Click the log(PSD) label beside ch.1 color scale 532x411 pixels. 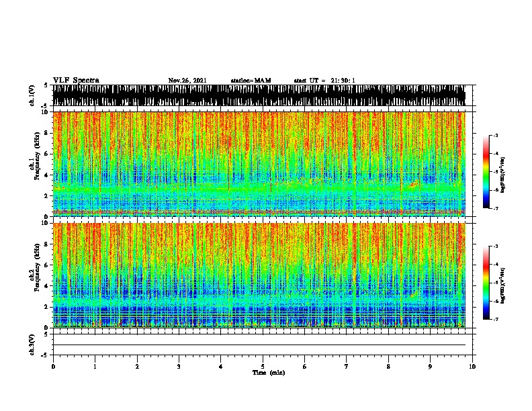click(503, 175)
